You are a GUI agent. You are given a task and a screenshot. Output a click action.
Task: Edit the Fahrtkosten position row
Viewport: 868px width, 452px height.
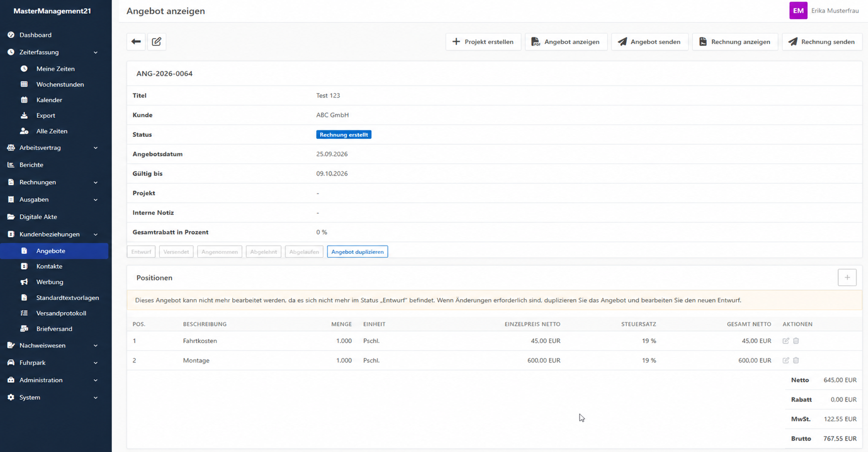[786, 341]
